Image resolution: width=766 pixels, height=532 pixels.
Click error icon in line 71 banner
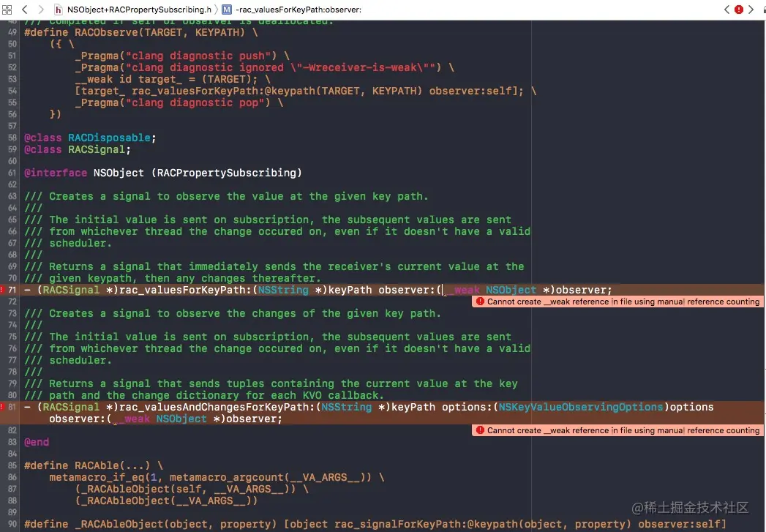(x=480, y=301)
